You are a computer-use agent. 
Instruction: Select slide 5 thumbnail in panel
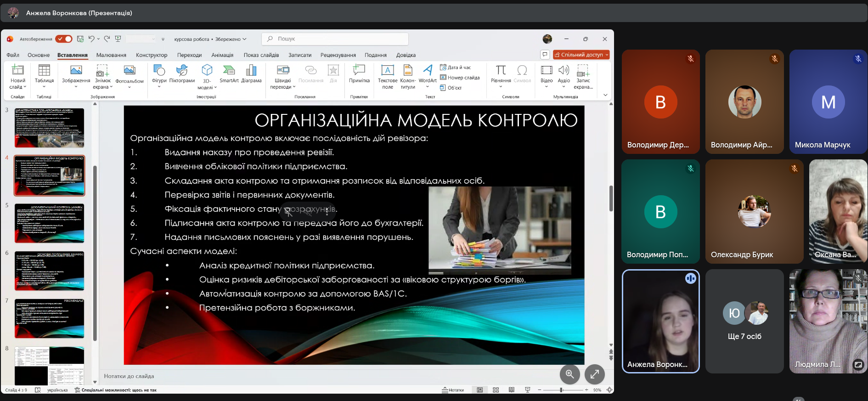tap(49, 223)
